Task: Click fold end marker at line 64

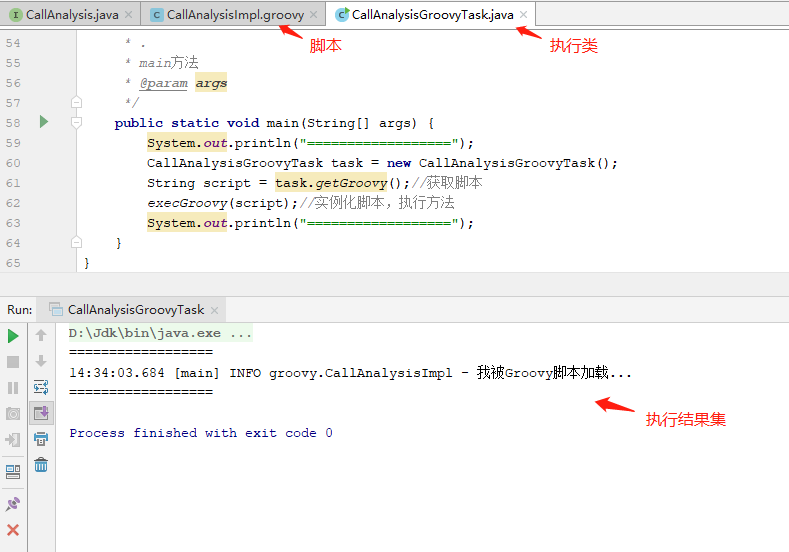Action: [76, 243]
